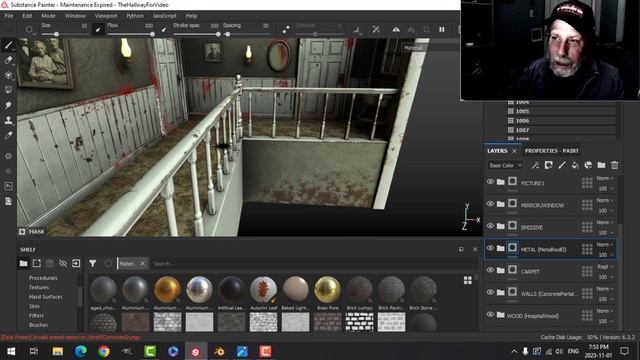Screen dimensions: 640x360
Task: Close the Materials filter tag in shelf
Action: [x=142, y=264]
